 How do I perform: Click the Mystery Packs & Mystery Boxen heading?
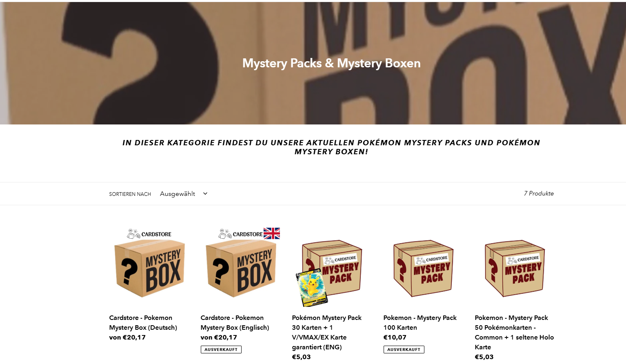[331, 63]
